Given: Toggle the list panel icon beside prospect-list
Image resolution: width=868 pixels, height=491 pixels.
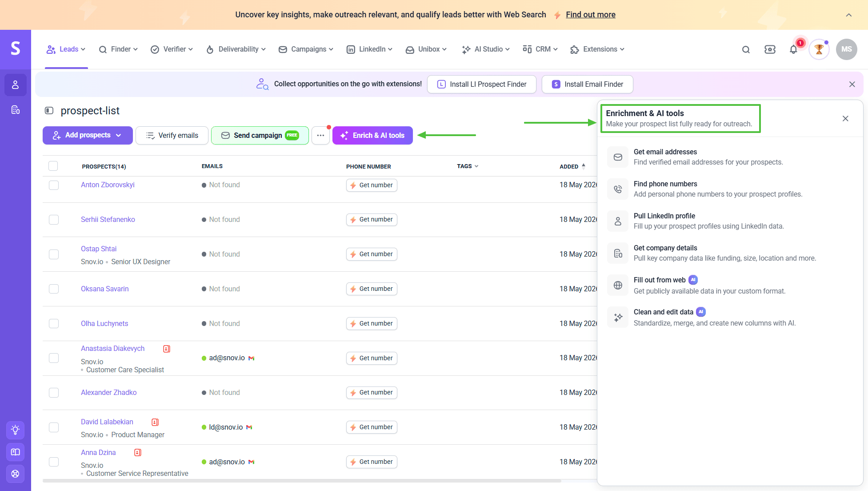Looking at the screenshot, I should pos(49,110).
